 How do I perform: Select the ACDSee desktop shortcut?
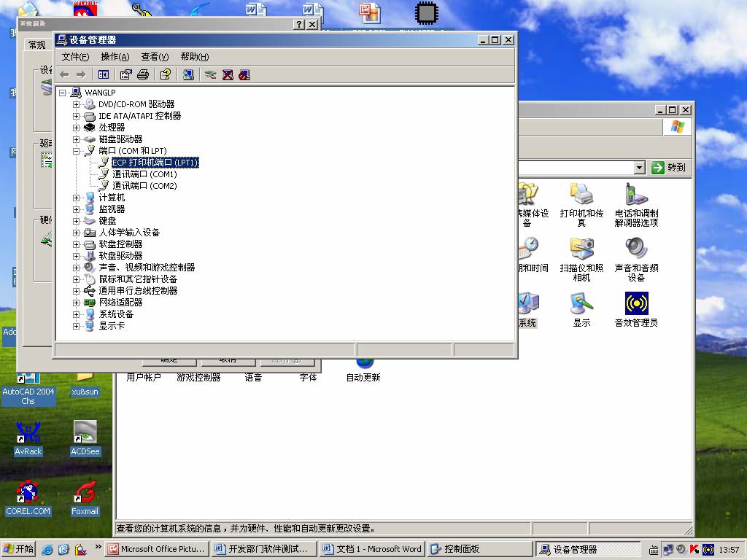(85, 438)
